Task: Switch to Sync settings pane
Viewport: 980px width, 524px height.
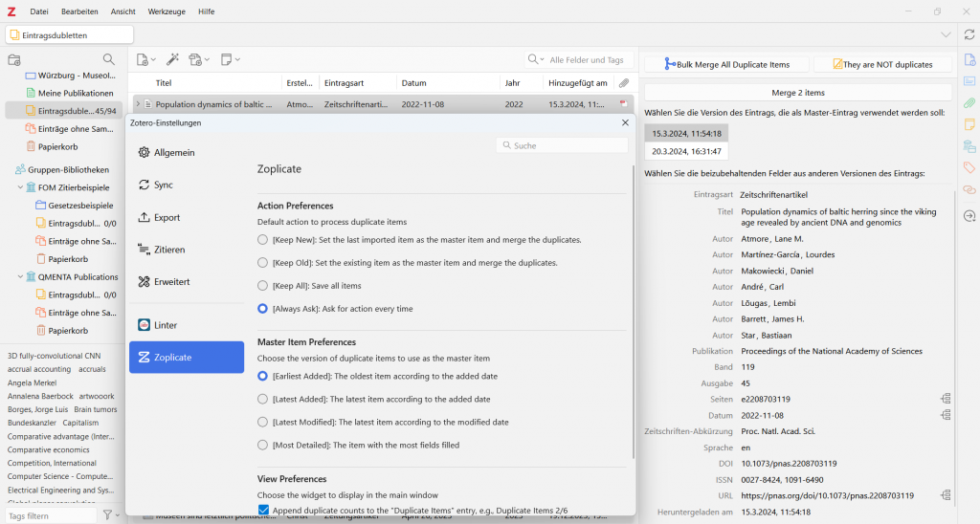Action: tap(187, 185)
